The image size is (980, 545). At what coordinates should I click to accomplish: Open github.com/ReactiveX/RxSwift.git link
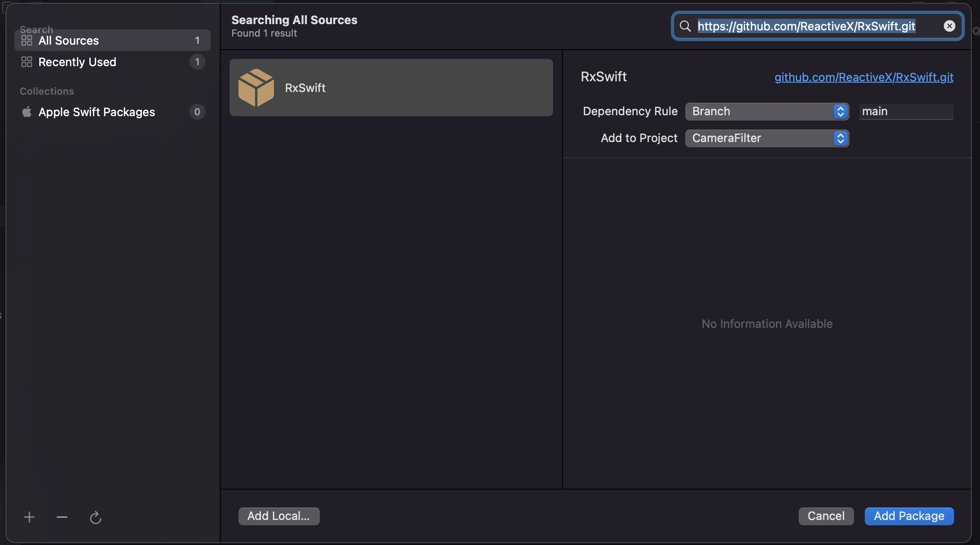coord(863,77)
